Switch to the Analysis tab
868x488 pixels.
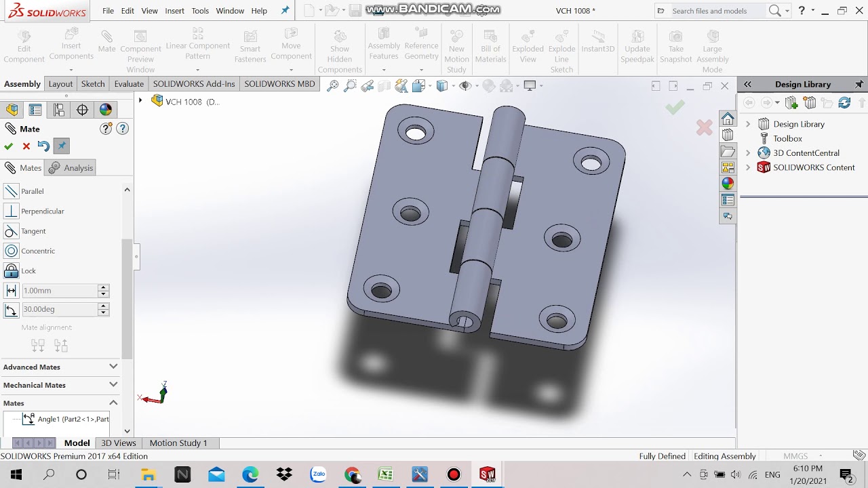[71, 168]
